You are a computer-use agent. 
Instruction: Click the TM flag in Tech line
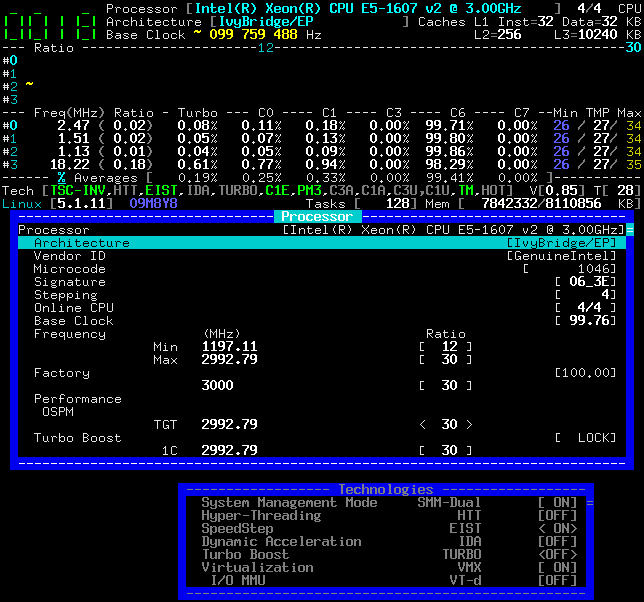(466, 191)
